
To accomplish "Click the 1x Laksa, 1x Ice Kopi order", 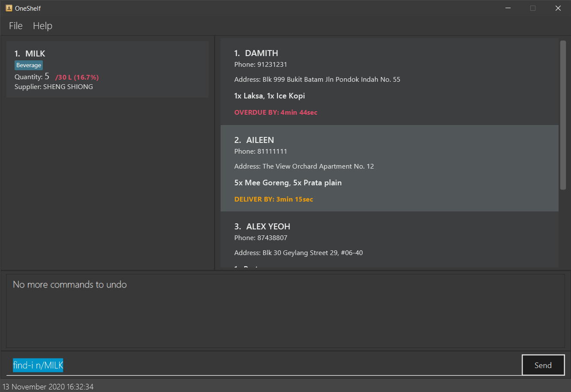I will point(269,96).
